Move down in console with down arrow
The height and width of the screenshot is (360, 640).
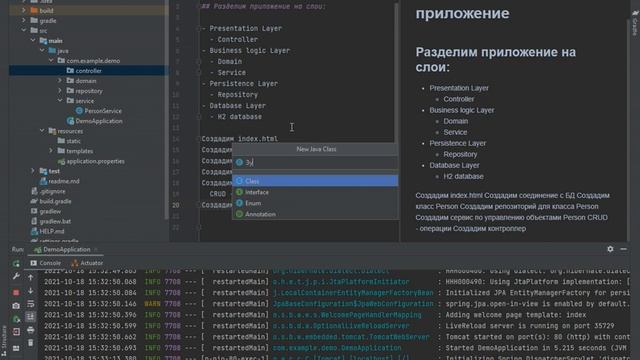(31, 291)
